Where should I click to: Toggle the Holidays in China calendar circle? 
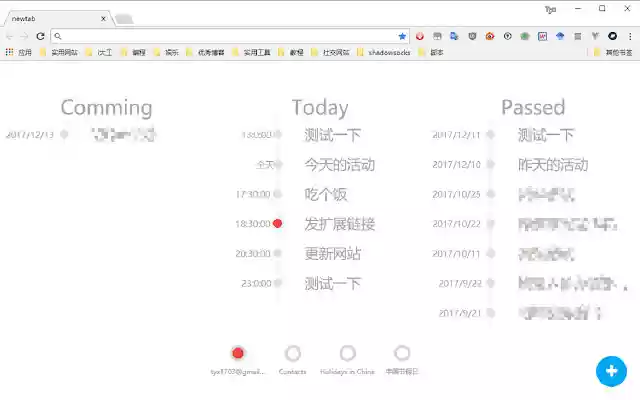[347, 353]
